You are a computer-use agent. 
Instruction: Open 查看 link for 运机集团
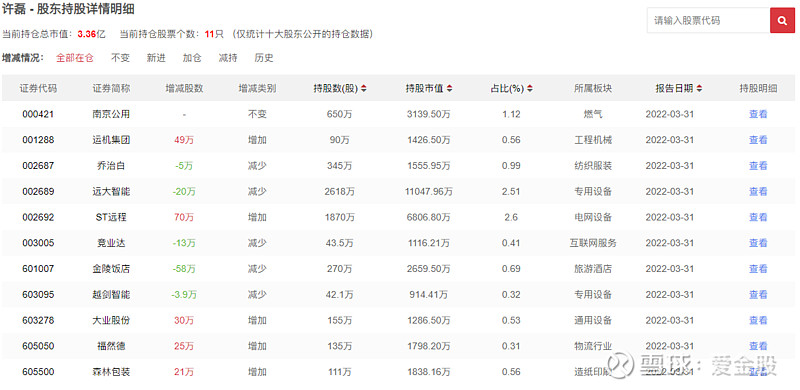coord(758,140)
